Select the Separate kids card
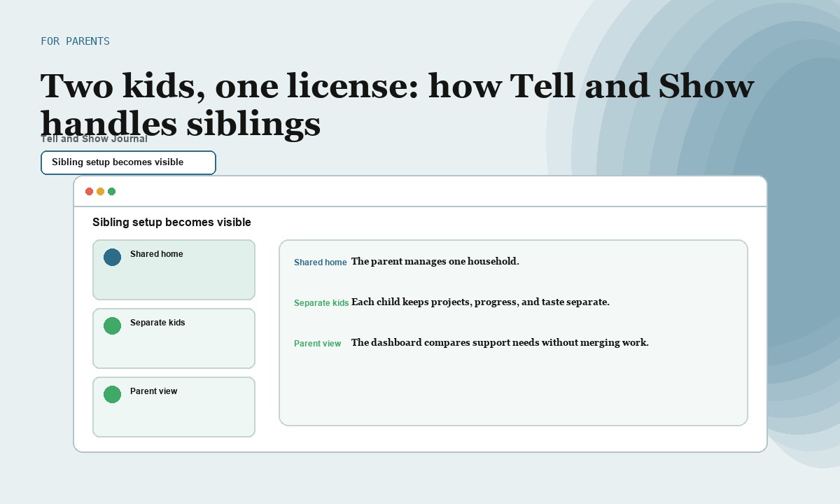 174,338
